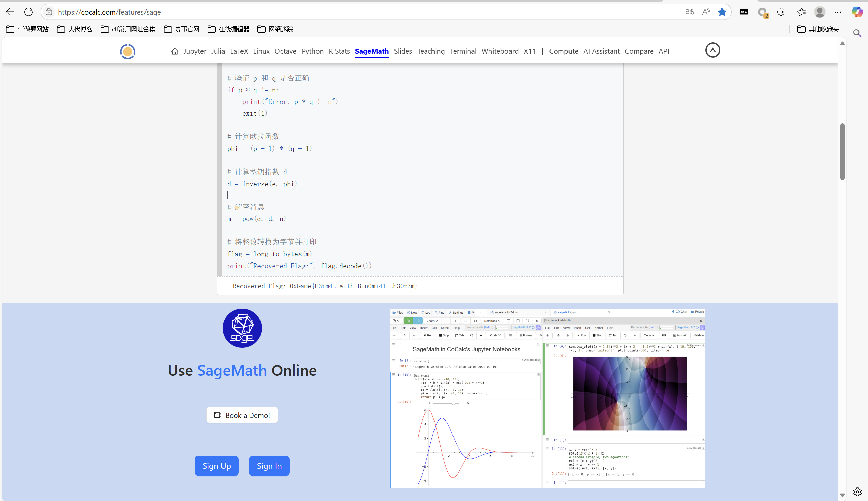Image resolution: width=868 pixels, height=501 pixels.
Task: Open the 大佬博客 bookmarks folder
Action: (75, 29)
